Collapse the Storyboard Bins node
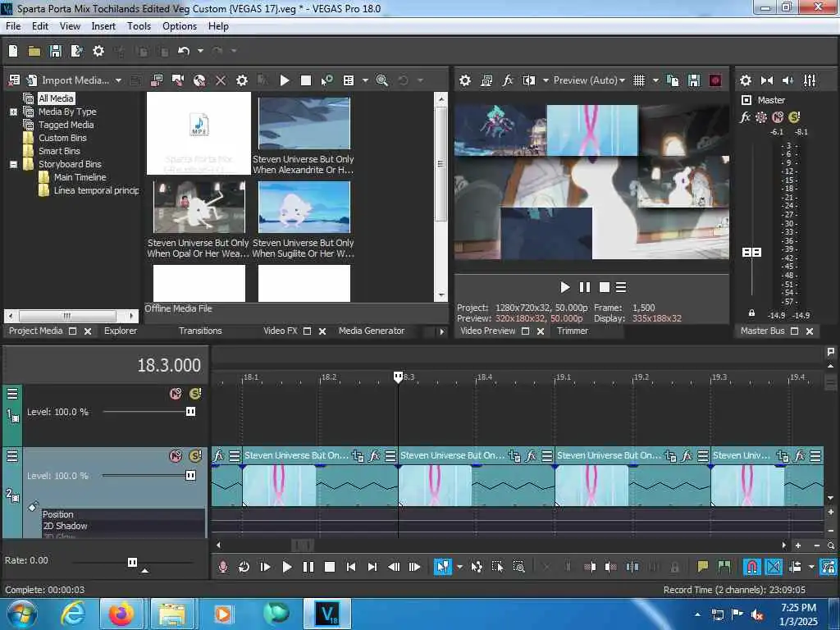Screen dimensions: 840x630 pyautogui.click(x=13, y=164)
